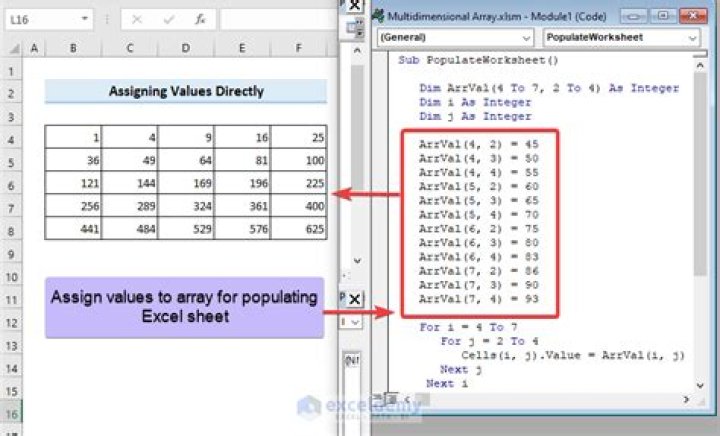Click in the Excel formula bar field

279,20
